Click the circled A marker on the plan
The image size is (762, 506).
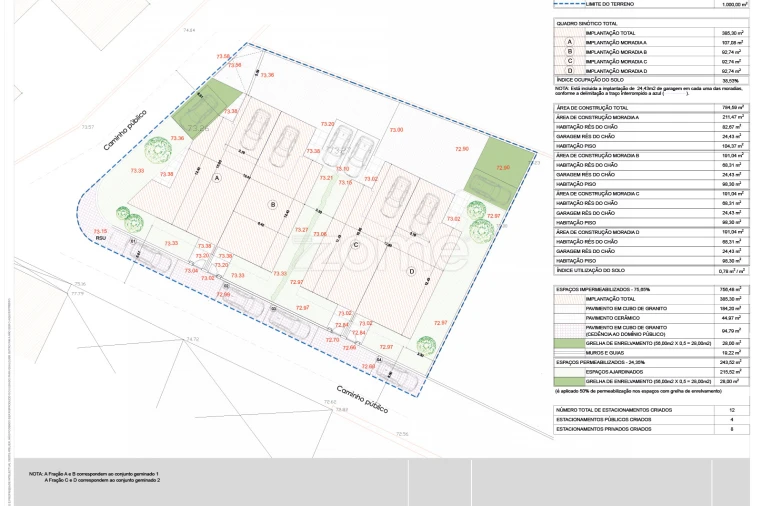click(215, 176)
